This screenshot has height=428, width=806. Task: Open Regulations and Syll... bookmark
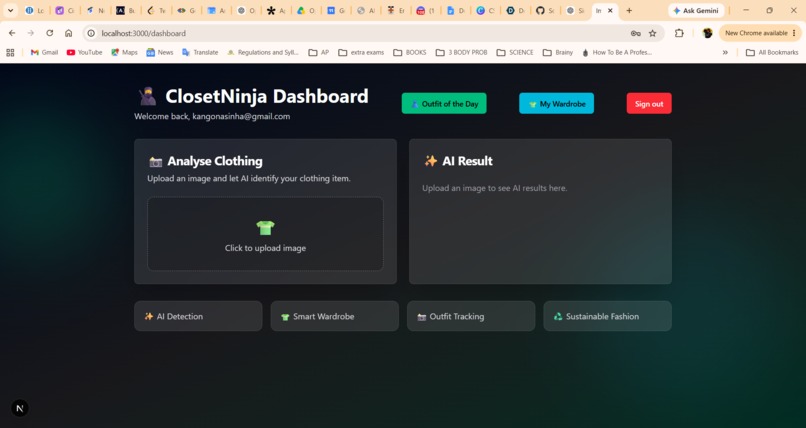coord(263,52)
